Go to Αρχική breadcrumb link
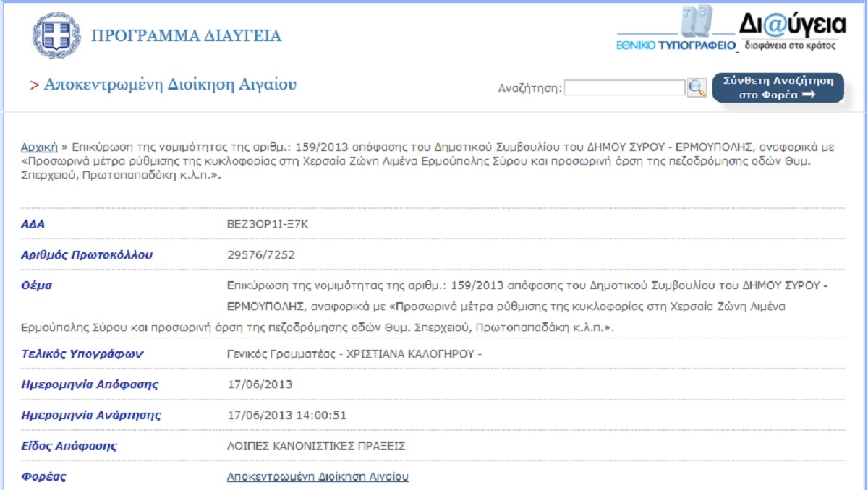This screenshot has width=868, height=490. coord(39,147)
